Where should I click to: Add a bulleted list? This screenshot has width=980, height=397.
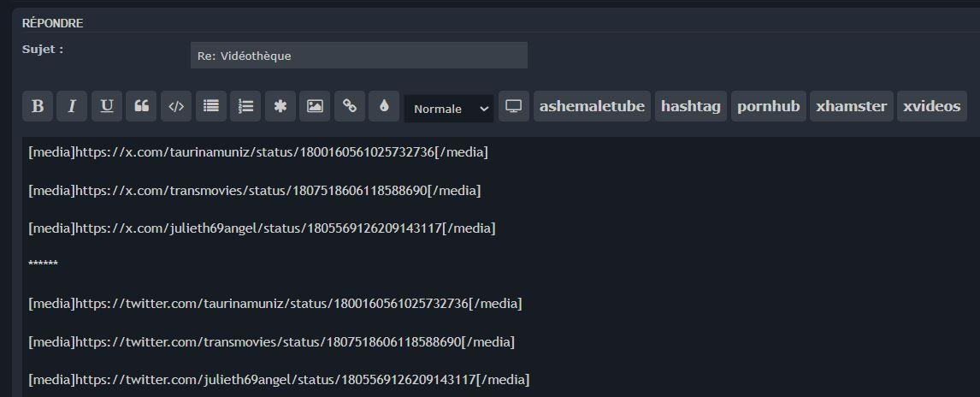coord(210,106)
